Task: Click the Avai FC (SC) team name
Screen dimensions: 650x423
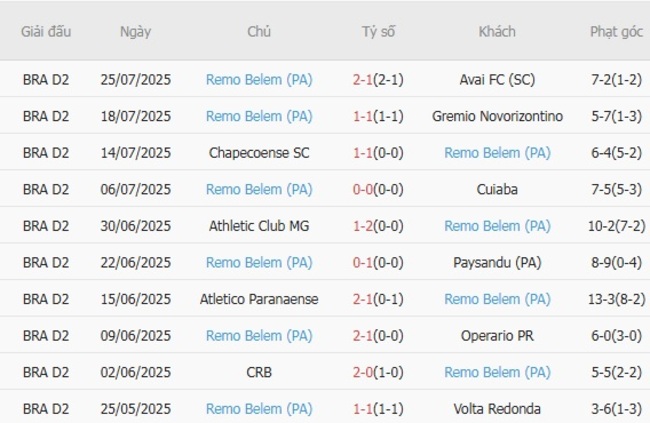Action: coord(497,79)
